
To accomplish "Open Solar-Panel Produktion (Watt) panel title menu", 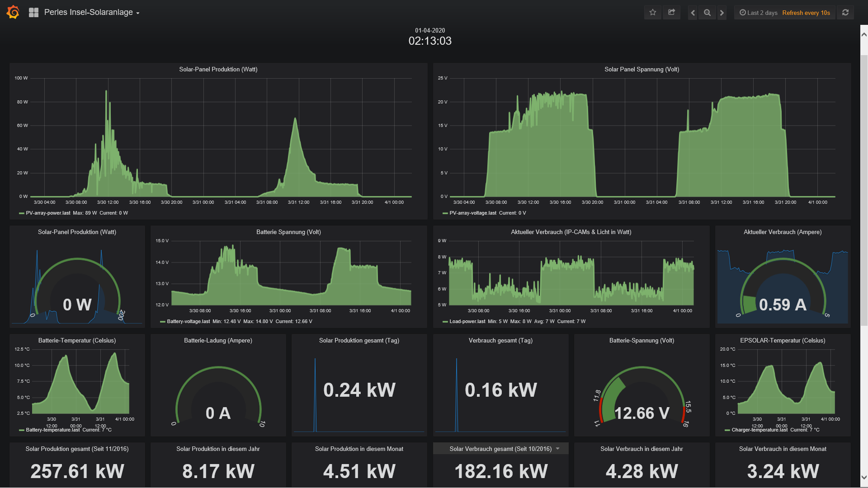I will pyautogui.click(x=218, y=69).
